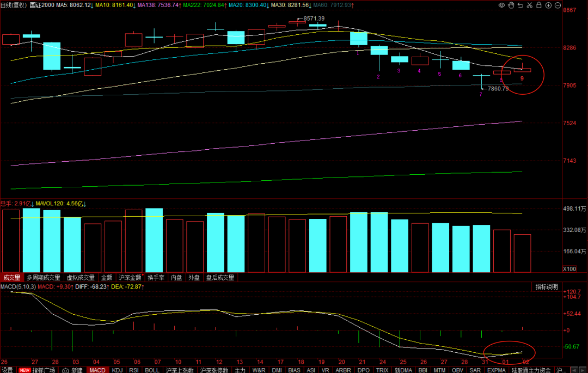Toggle the chart lock icon
588x373 pixels.
[x=539, y=5]
